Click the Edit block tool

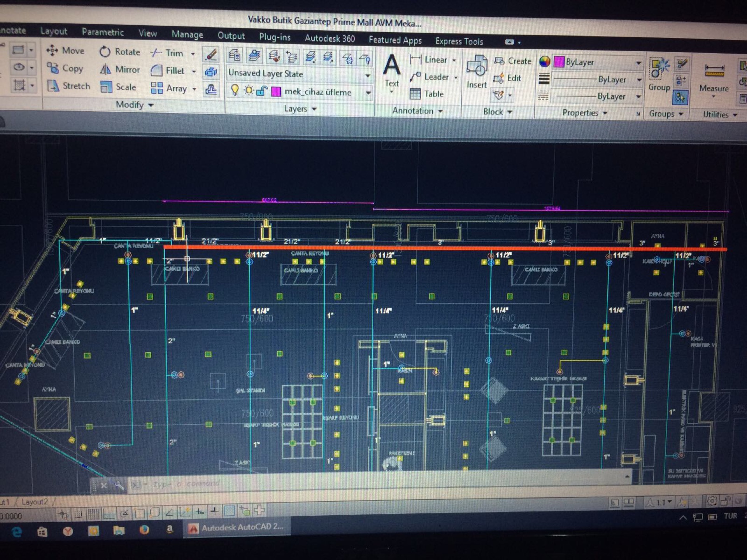click(507, 78)
